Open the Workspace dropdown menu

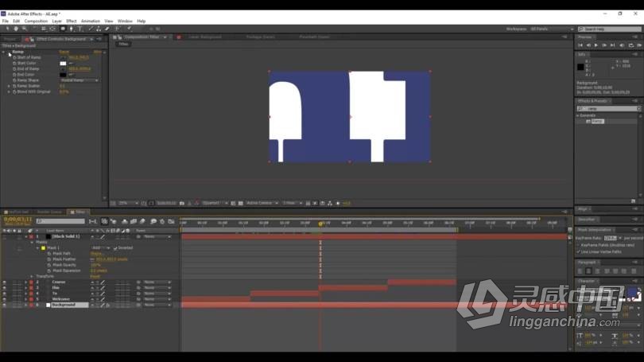(549, 29)
